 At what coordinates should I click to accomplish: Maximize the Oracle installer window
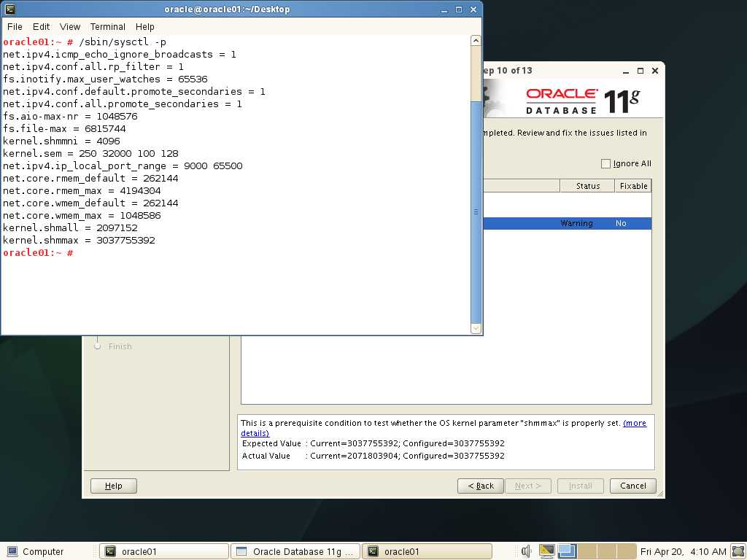click(640, 71)
